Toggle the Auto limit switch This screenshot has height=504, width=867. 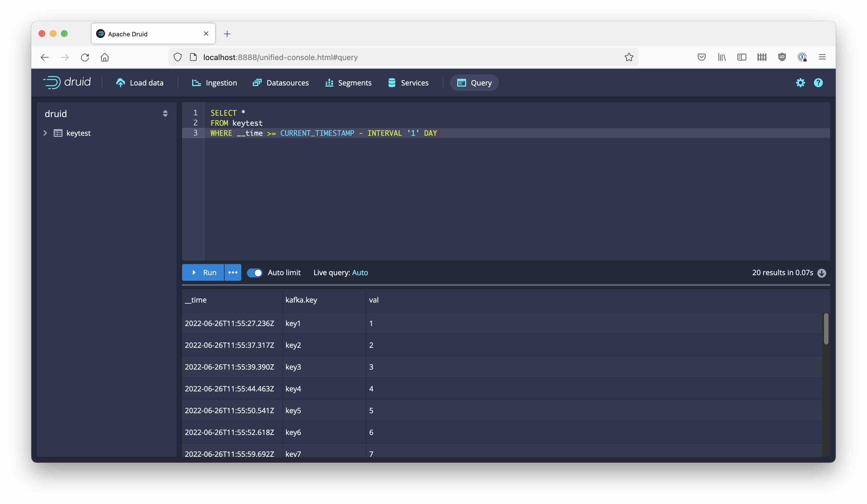click(x=254, y=273)
